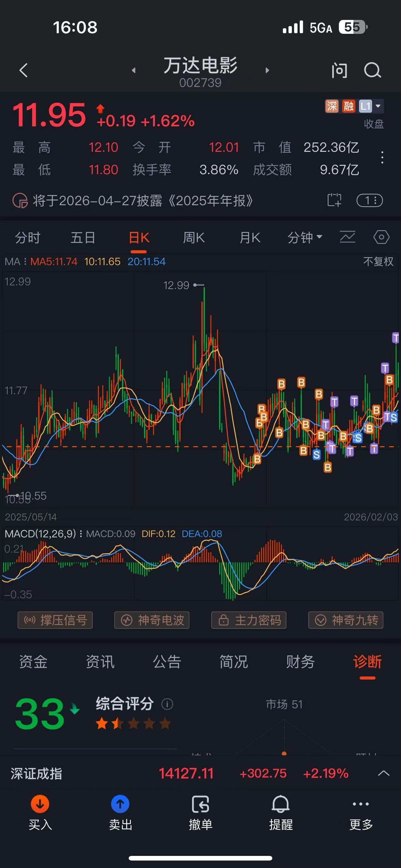401x868 pixels.
Task: Tap the 252.36亿 market value
Action: click(331, 147)
